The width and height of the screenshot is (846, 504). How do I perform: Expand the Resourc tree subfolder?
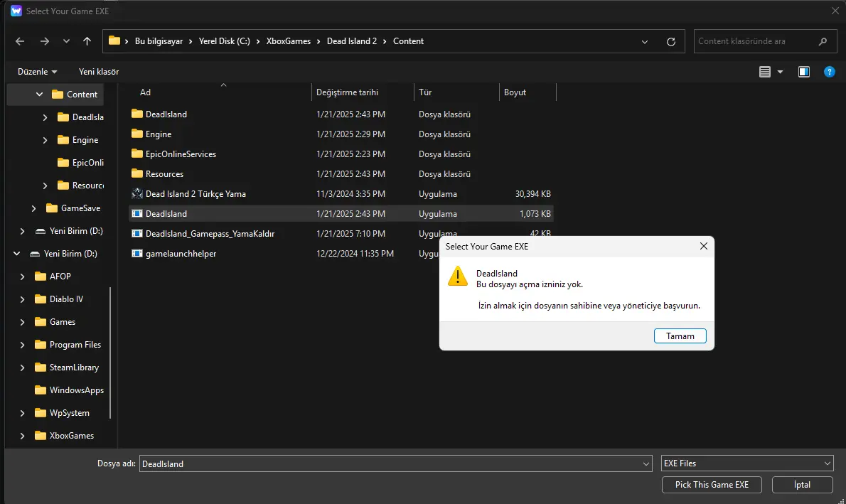(x=45, y=186)
